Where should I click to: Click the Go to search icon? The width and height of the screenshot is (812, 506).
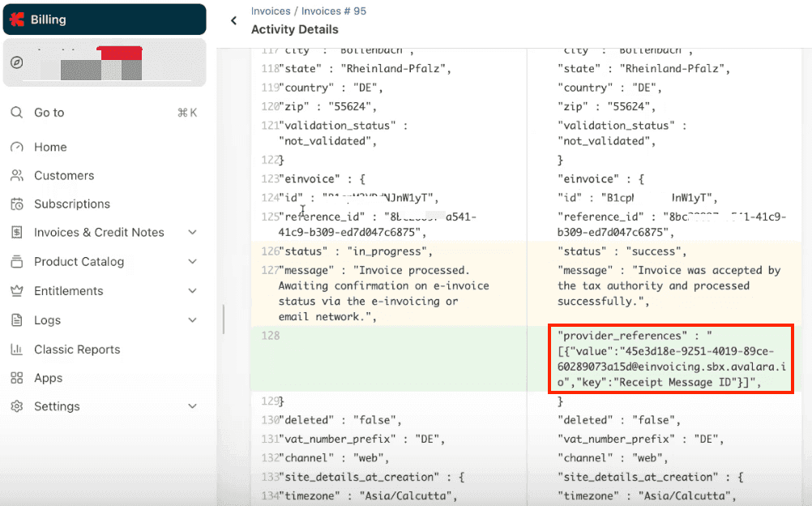17,113
